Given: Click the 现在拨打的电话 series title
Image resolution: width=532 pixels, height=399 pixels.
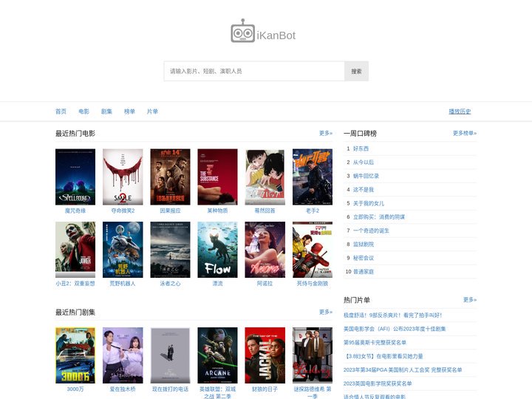Looking at the screenshot, I should 171,389.
